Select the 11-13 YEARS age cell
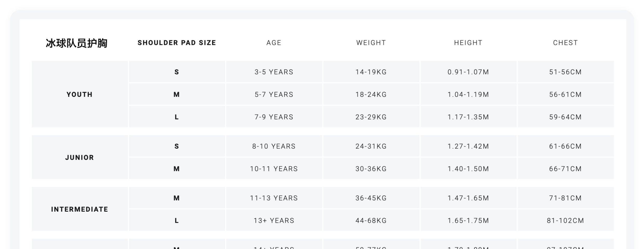This screenshot has height=249, width=644. click(x=274, y=198)
